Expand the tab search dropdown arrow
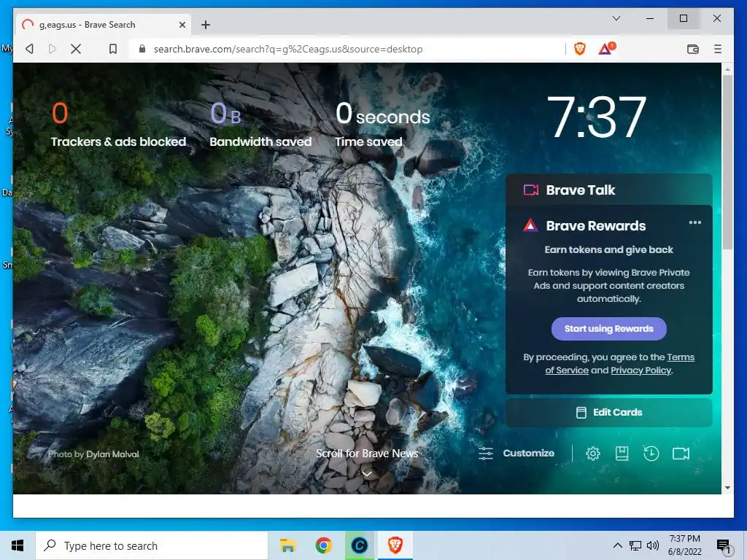Viewport: 747px width, 560px height. [616, 18]
